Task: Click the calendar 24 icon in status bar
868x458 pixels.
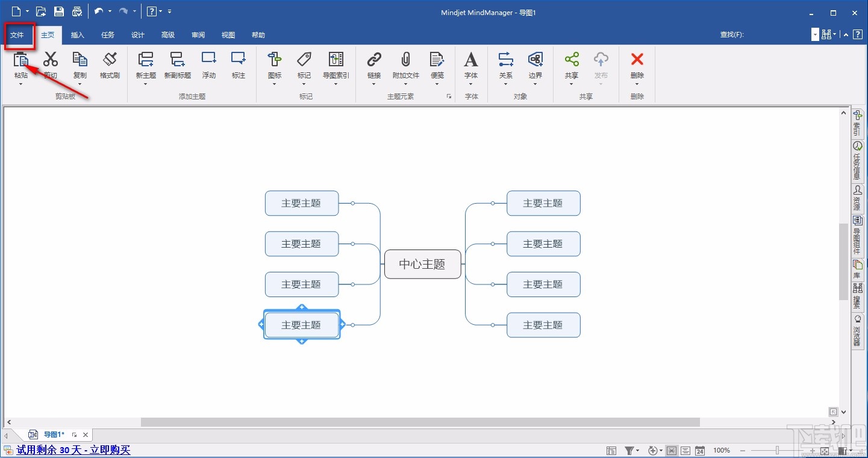Action: click(700, 451)
